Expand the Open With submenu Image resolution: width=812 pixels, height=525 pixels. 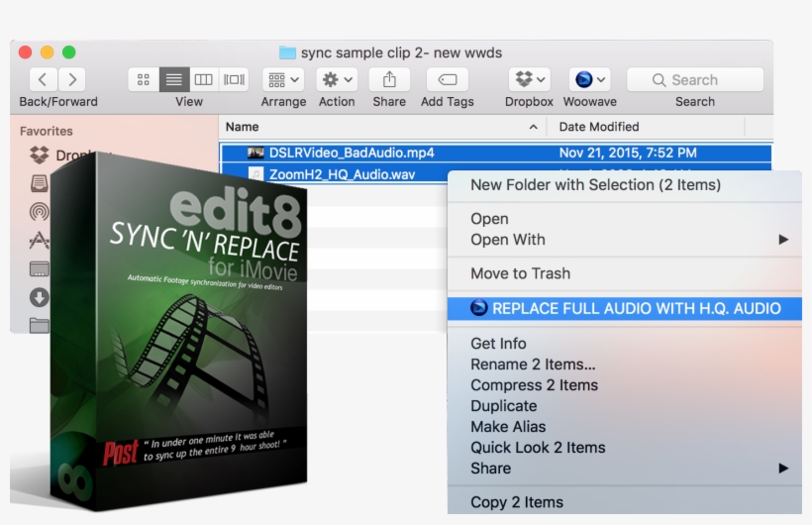coord(625,240)
